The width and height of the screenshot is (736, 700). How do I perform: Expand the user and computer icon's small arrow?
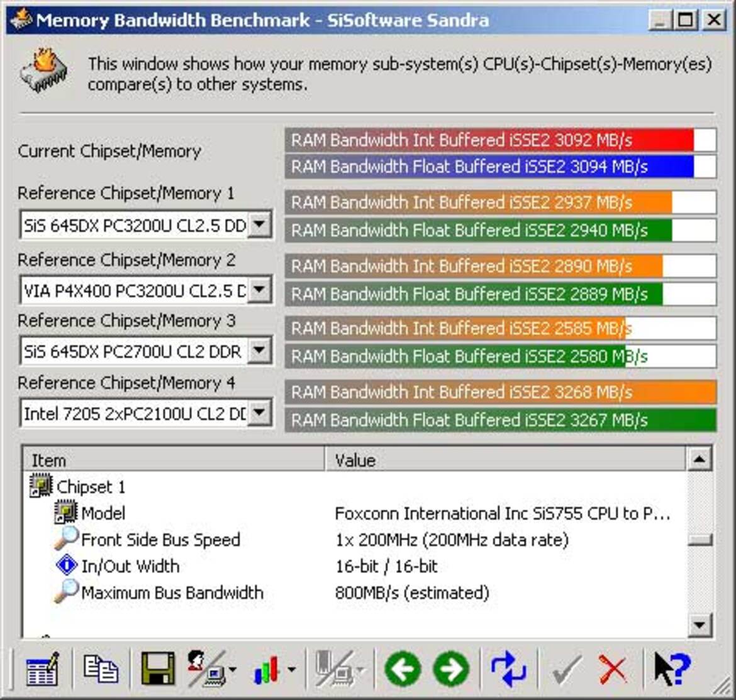232,670
